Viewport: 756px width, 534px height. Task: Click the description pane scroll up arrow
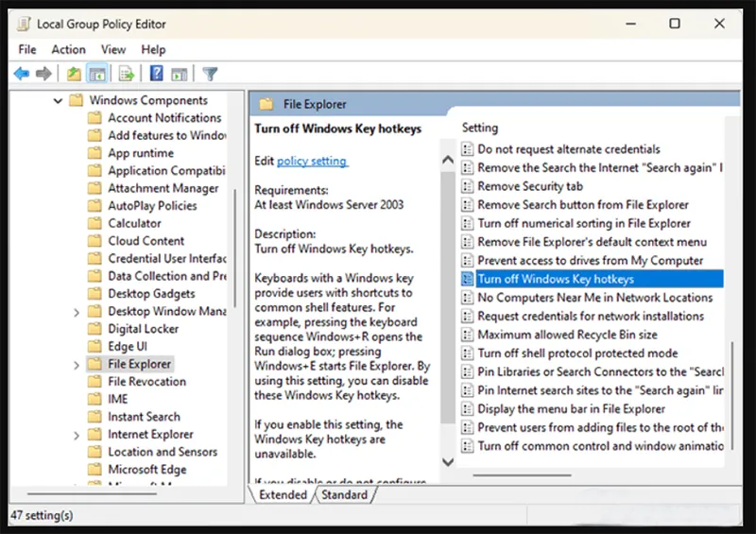click(448, 160)
